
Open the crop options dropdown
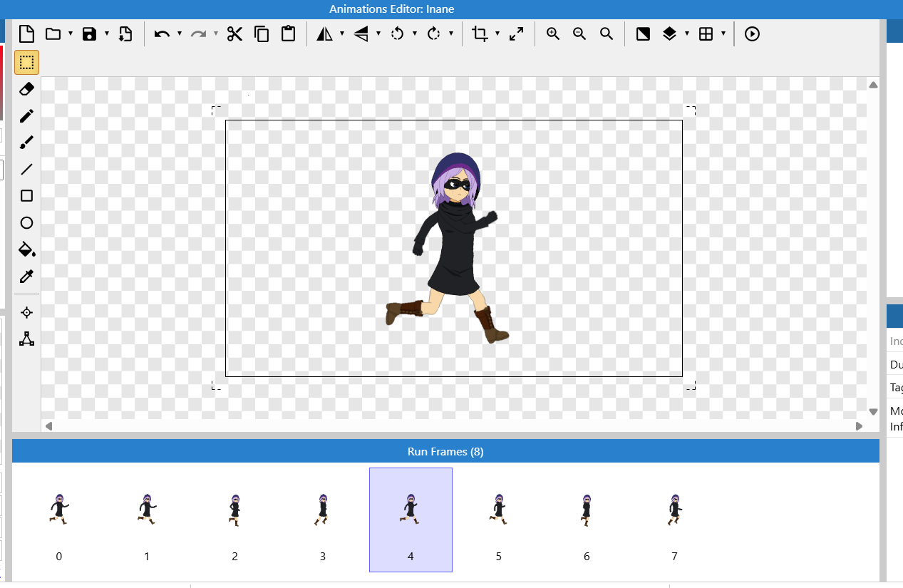point(497,33)
